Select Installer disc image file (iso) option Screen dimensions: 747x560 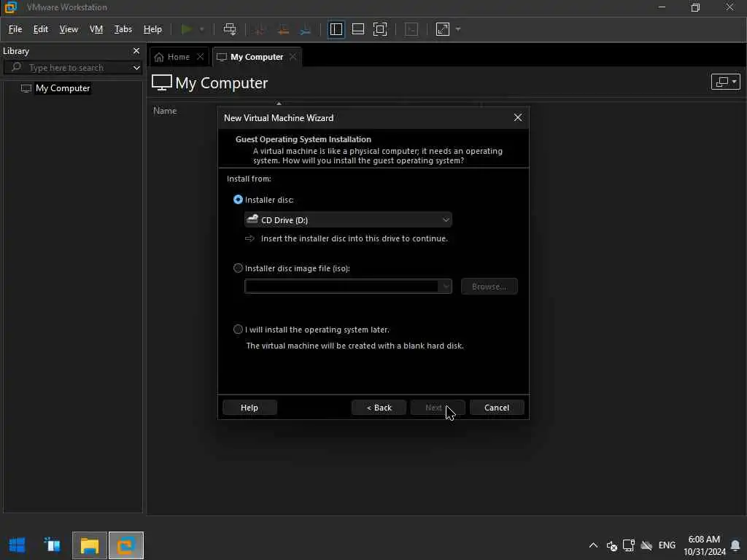(x=238, y=268)
